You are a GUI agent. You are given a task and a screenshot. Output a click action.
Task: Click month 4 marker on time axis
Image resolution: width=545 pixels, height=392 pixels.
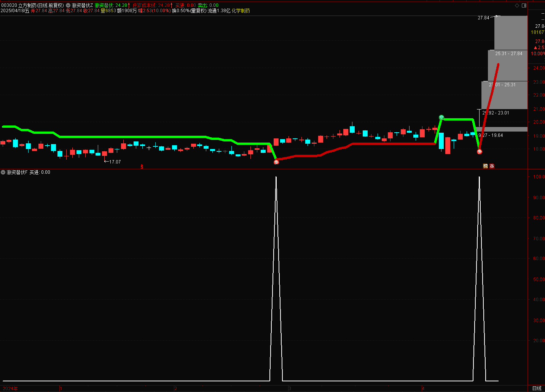(423, 388)
